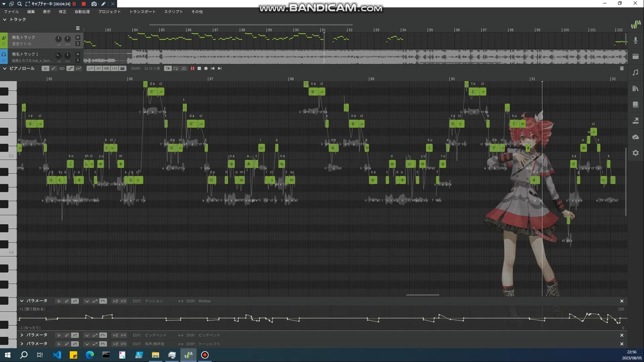Open the settings gear in sidebar

pos(635,153)
